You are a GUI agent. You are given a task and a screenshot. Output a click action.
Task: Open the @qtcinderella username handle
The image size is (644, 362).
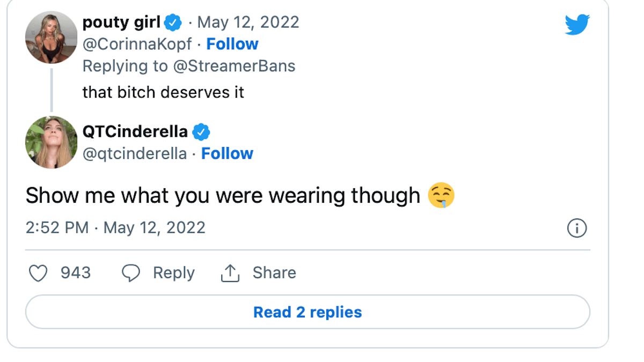tap(134, 153)
